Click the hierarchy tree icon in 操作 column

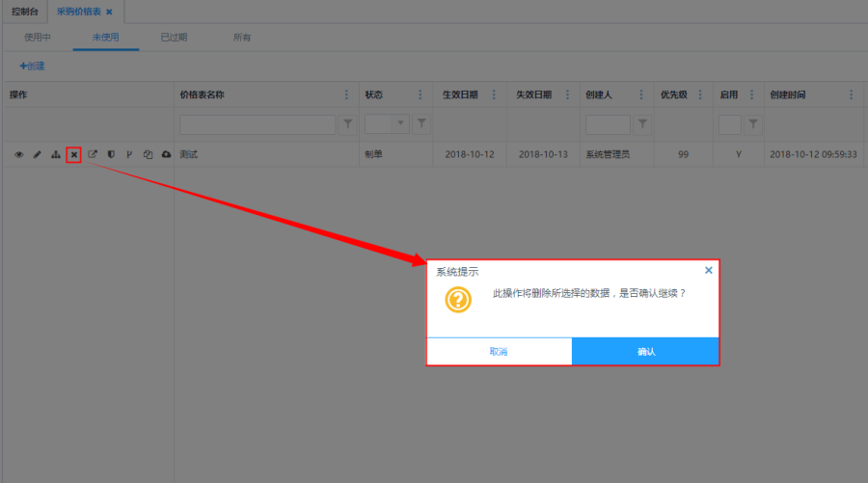point(55,154)
